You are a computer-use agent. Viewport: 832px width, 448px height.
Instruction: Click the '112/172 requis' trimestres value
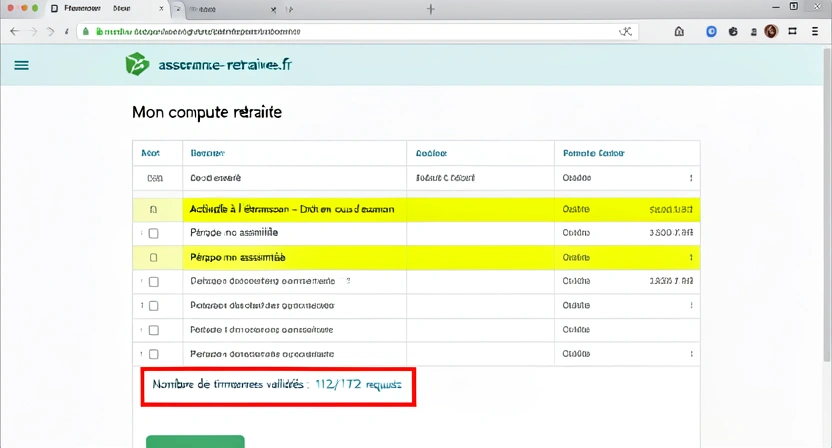pyautogui.click(x=358, y=384)
